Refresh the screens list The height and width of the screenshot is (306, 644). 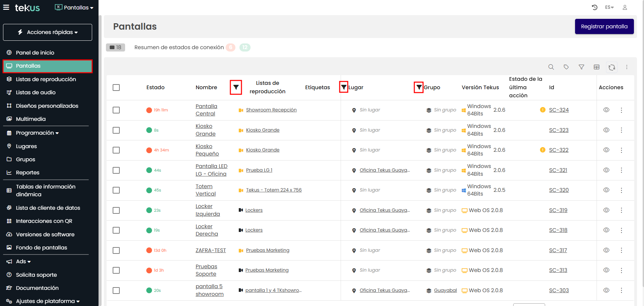point(612,67)
